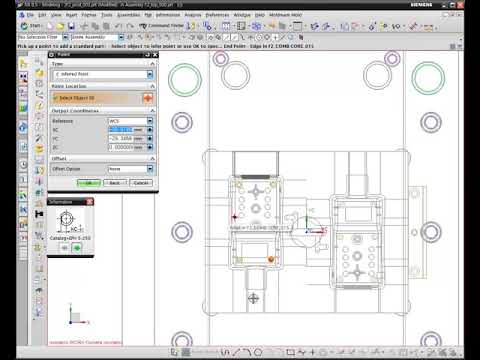This screenshot has height=360, width=480.
Task: Open the Offset Option dropdown
Action: (x=150, y=169)
